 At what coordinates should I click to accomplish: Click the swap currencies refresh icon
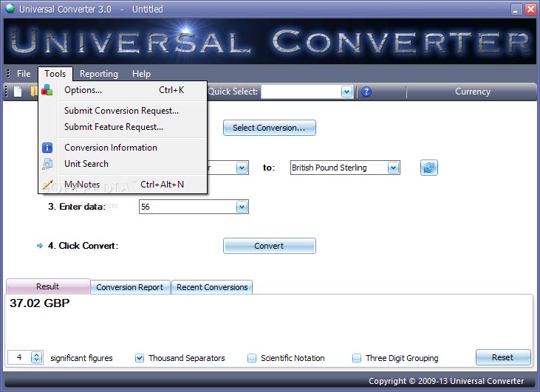coord(428,168)
